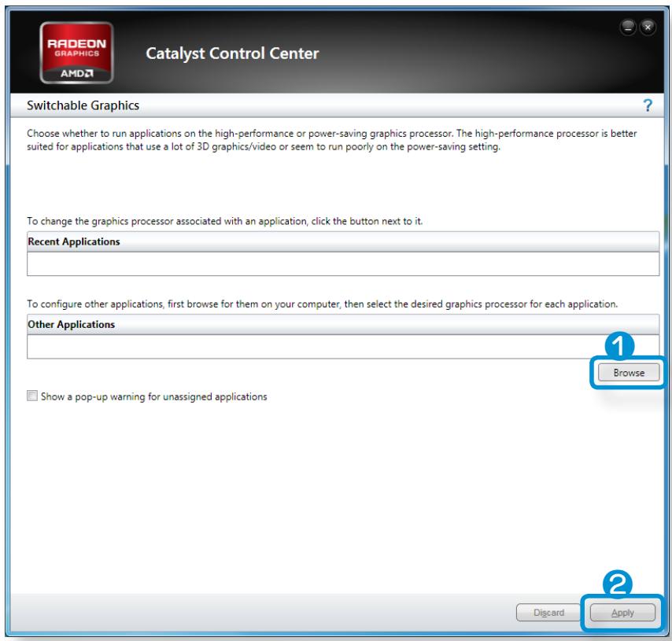672x641 pixels.
Task: Click the Browse button
Action: (629, 373)
